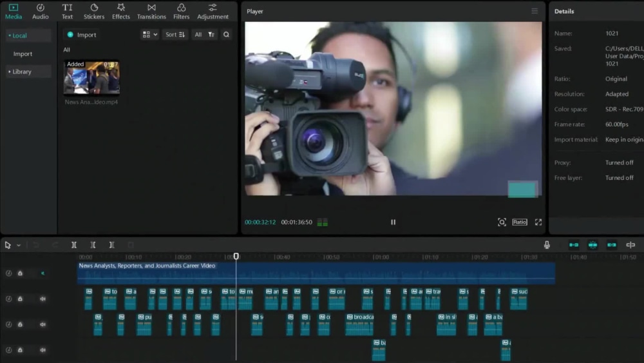Mute the second caption track
This screenshot has width=644, height=363.
(x=43, y=324)
